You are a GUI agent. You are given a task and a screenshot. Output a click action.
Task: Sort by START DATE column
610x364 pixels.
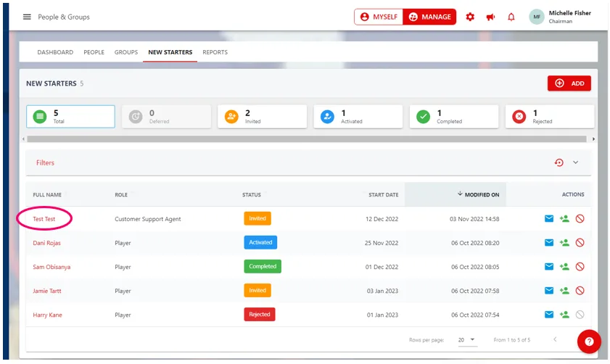point(383,194)
